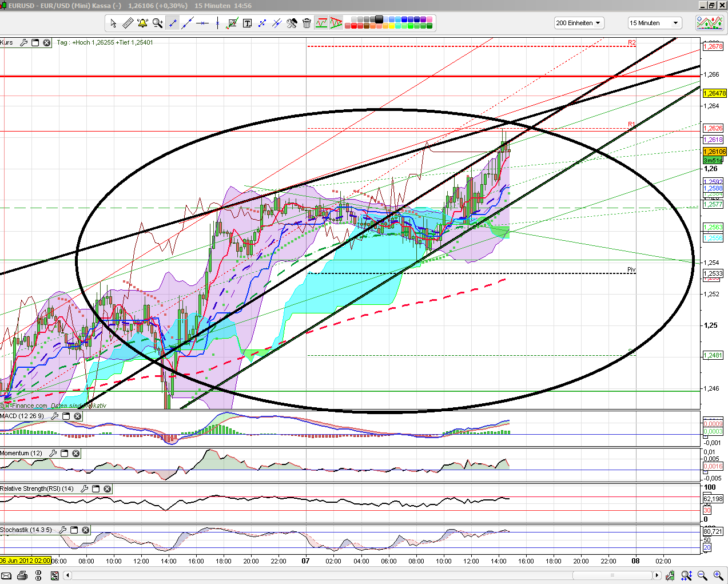Maximize the Kurs price panel
The height and width of the screenshot is (584, 728).
[x=35, y=42]
